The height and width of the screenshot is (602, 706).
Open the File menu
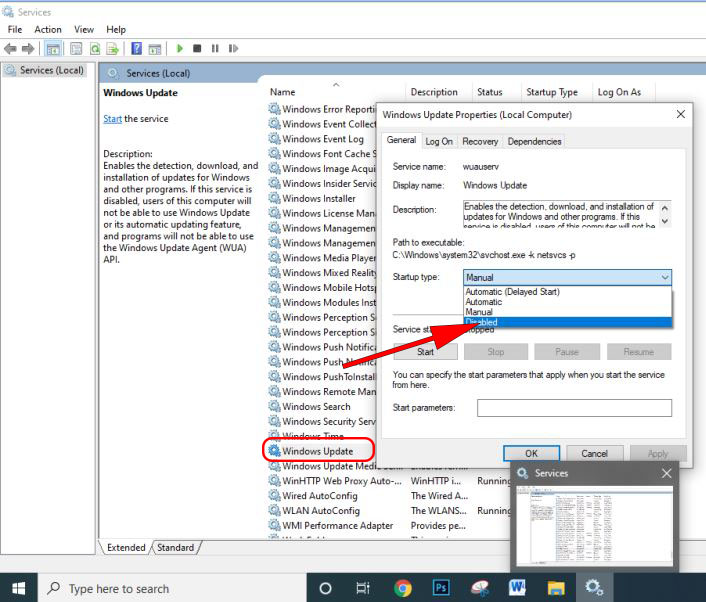coord(14,30)
